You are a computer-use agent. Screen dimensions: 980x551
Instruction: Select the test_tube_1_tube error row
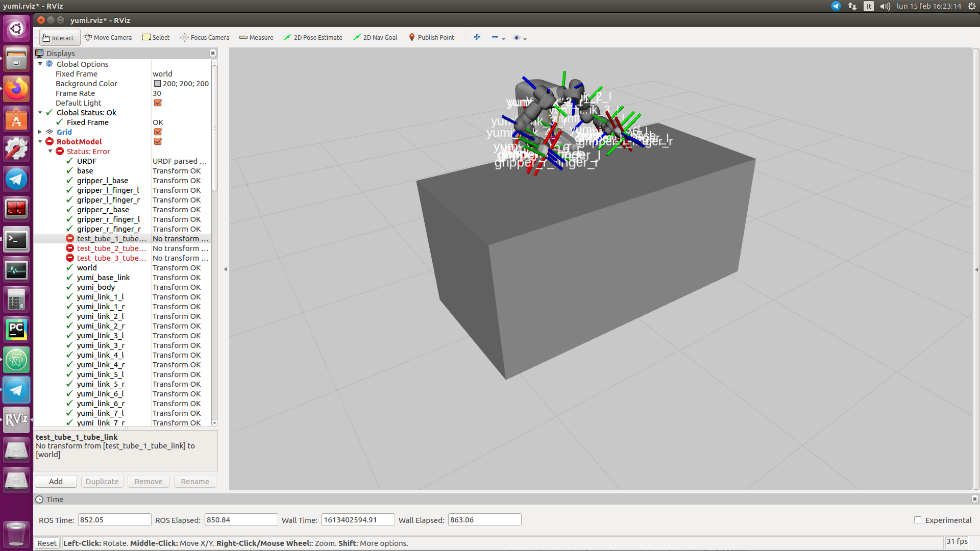[122, 239]
